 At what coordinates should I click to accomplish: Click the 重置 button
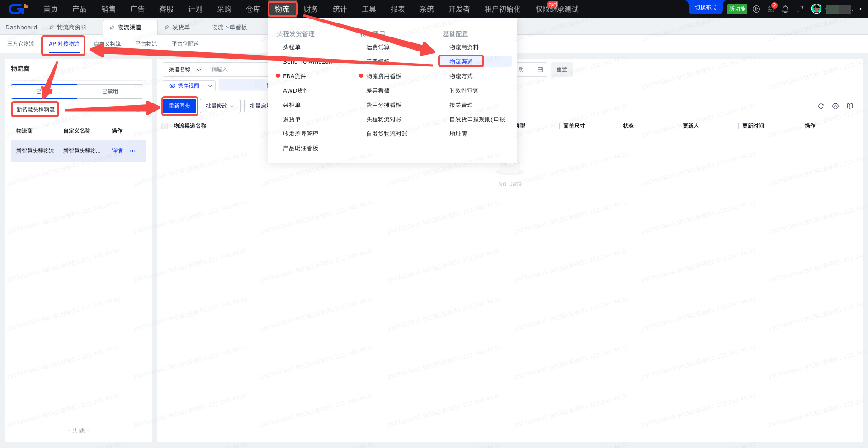(562, 70)
